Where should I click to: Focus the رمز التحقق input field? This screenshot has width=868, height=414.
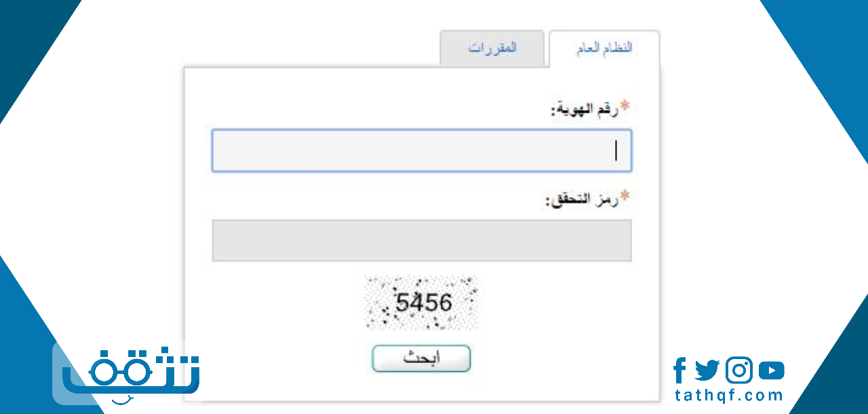(x=422, y=240)
